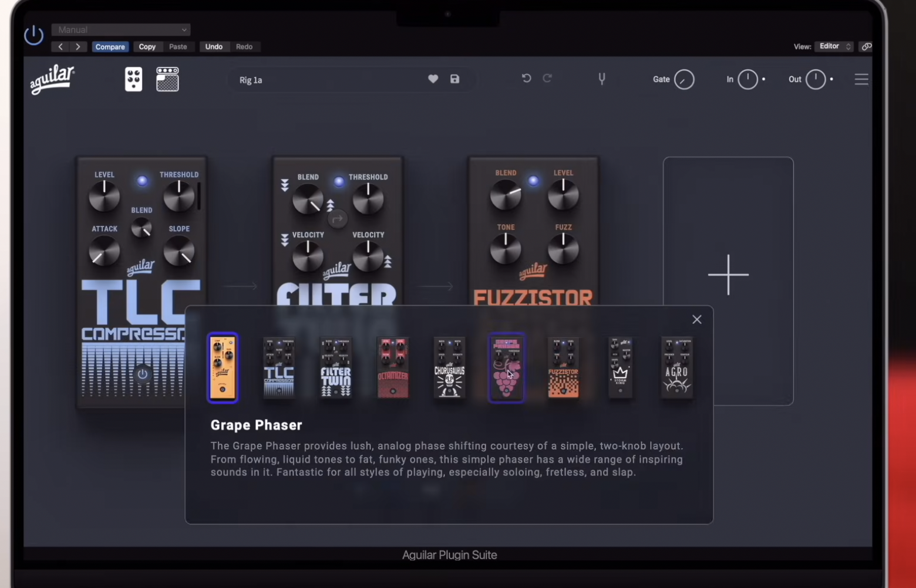Click the Filter Twin right Velocity knob
This screenshot has width=916, height=588.
[x=368, y=256]
